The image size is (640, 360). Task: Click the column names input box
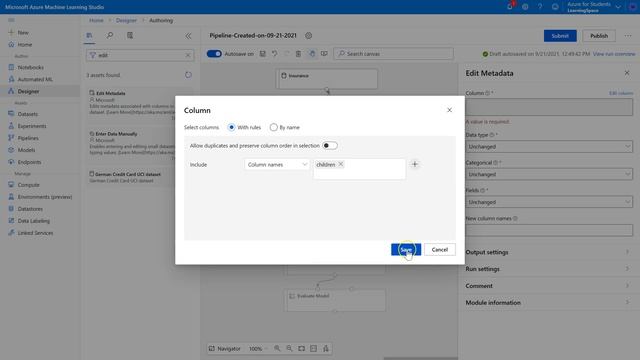click(359, 169)
